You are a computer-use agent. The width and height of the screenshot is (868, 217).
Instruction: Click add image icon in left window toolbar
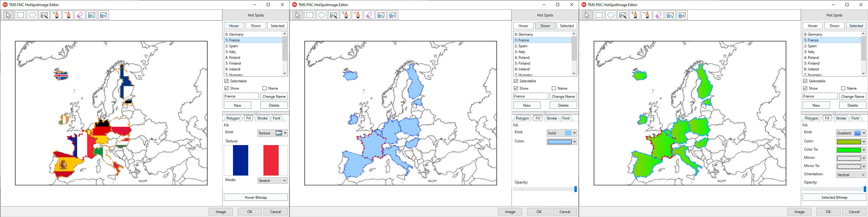pyautogui.click(x=92, y=15)
